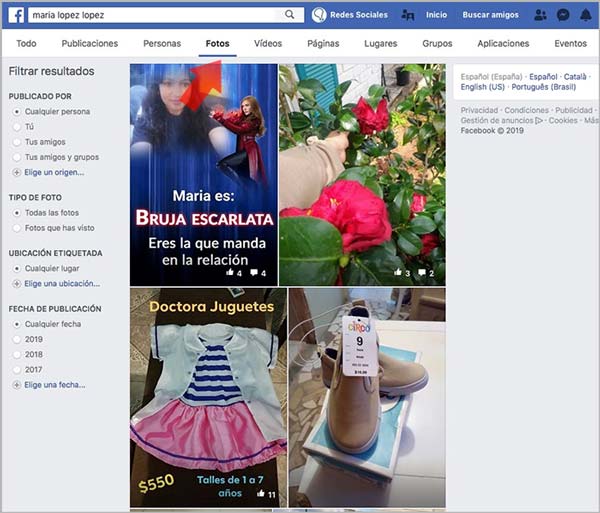Select the 2017 date radio button
Viewport: 600px width, 513px height.
[x=16, y=370]
